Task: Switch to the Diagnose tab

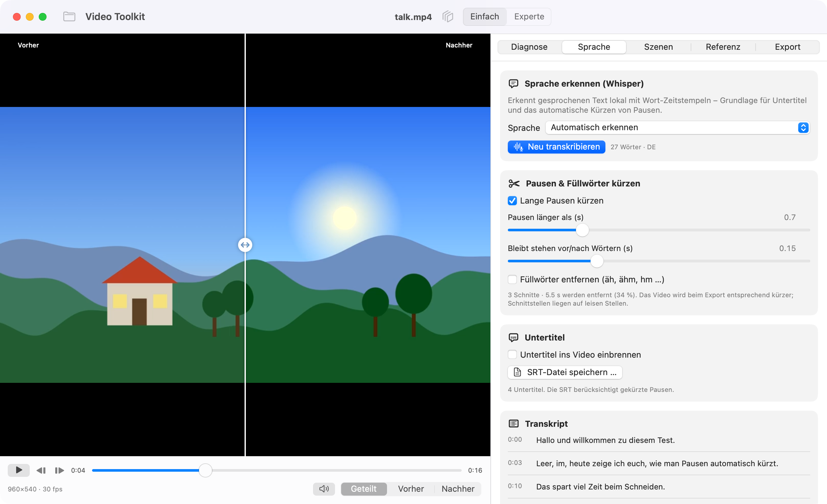Action: coord(529,47)
